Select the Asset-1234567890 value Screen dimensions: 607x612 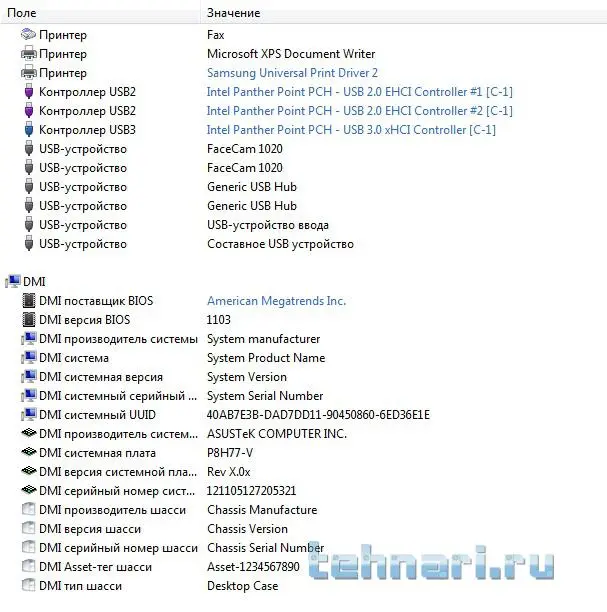tap(253, 567)
